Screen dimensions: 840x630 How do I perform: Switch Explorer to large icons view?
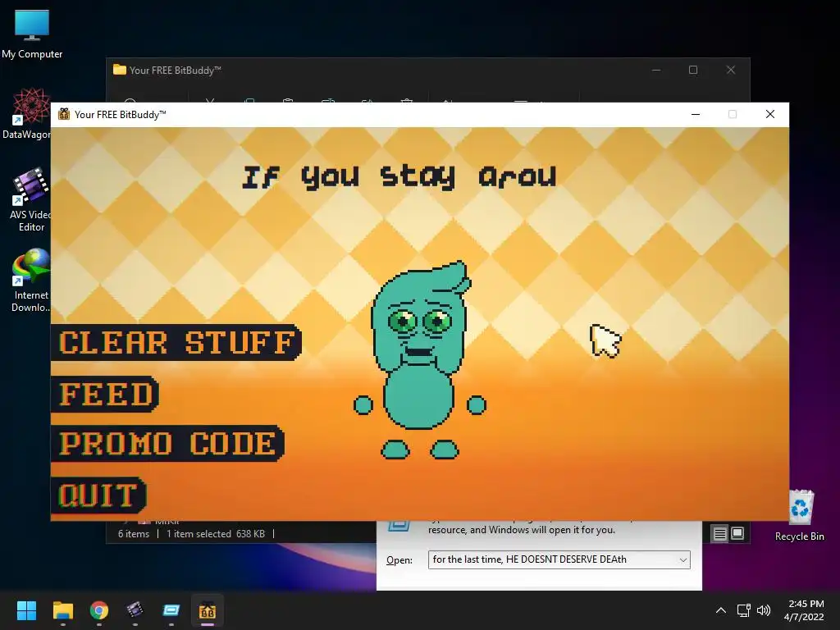click(x=737, y=533)
